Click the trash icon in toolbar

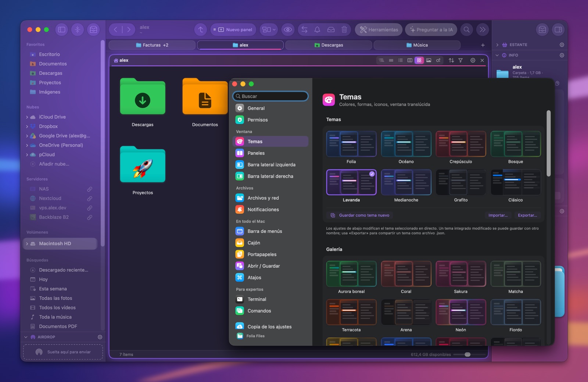pos(344,30)
